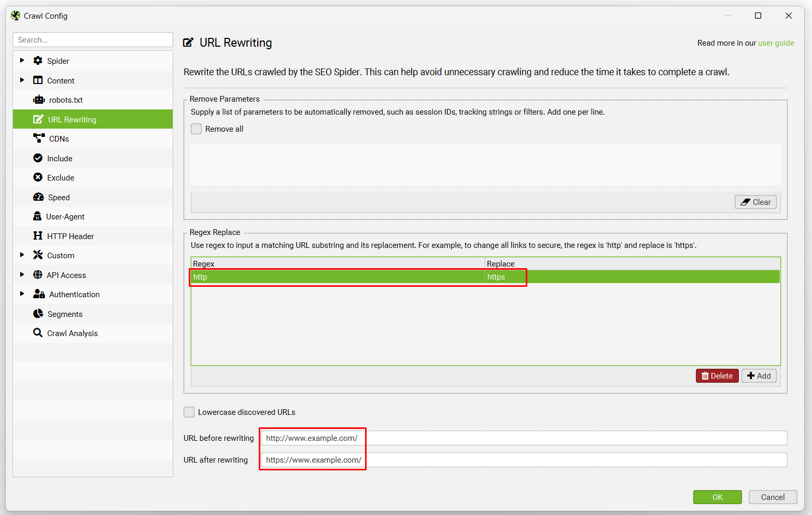The width and height of the screenshot is (812, 515).
Task: Expand the Spider section
Action: pos(22,60)
